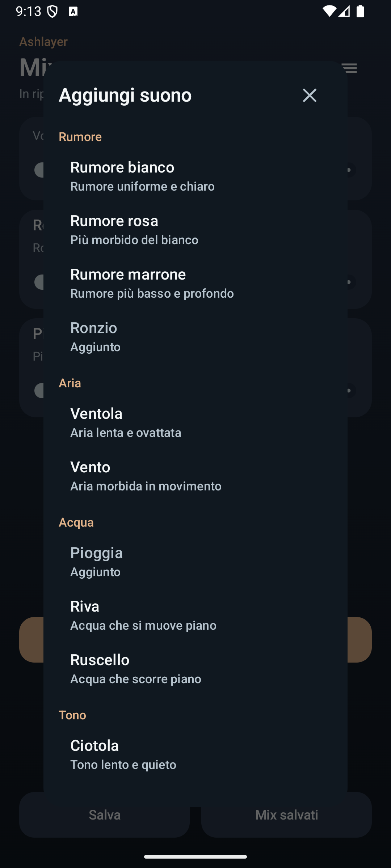Add Ventola air sound
This screenshot has height=868, width=391.
195,422
